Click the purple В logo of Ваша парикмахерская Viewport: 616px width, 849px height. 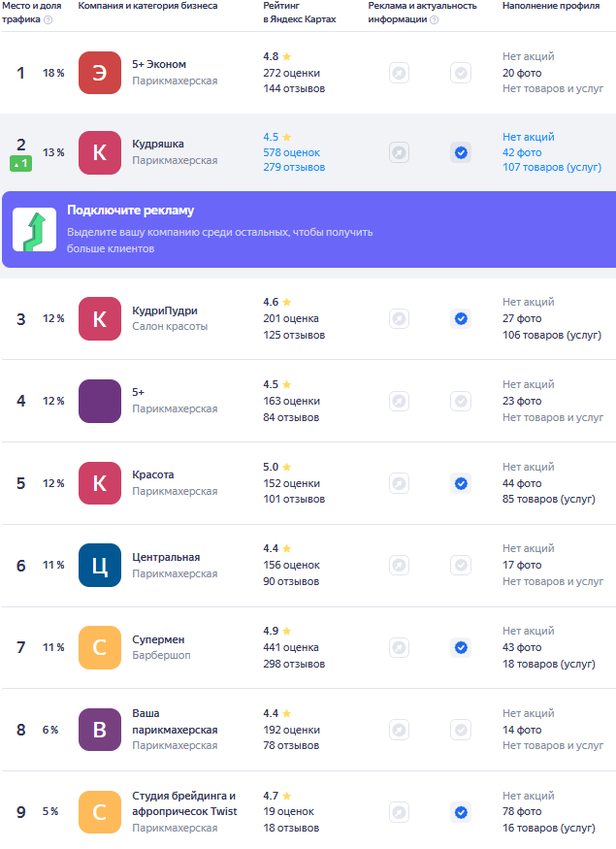tap(100, 730)
